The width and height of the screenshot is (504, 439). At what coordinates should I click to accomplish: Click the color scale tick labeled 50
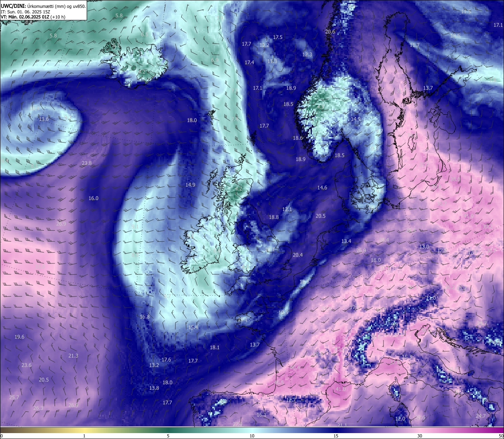(x=501, y=436)
